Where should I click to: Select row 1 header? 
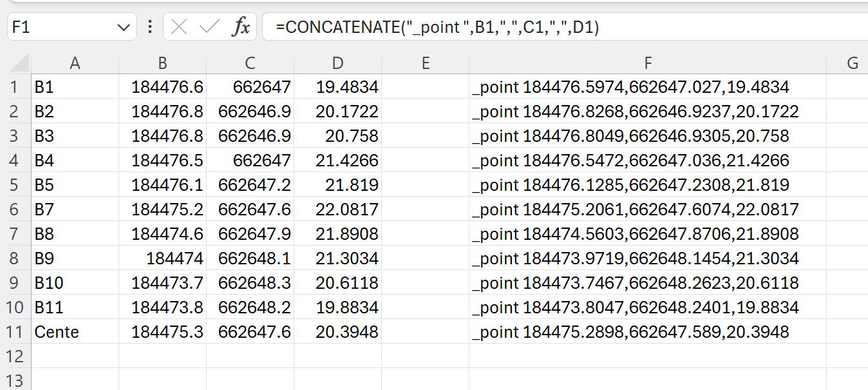19,86
